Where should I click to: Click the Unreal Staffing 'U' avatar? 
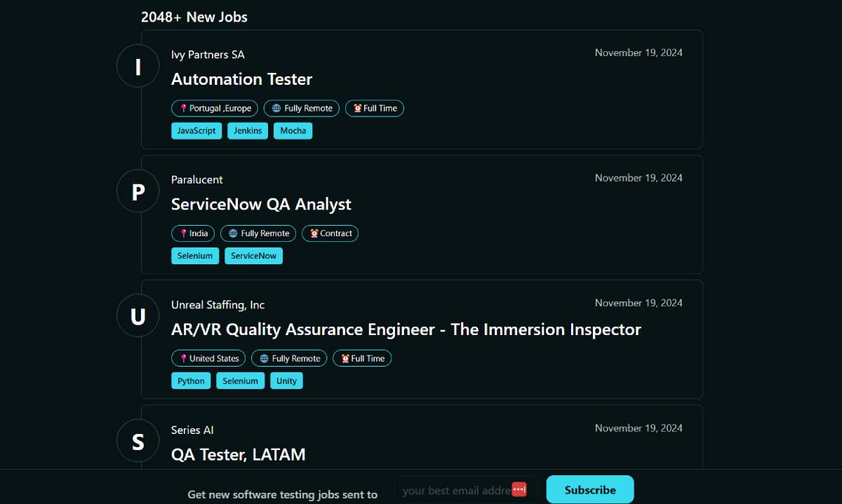(x=138, y=316)
